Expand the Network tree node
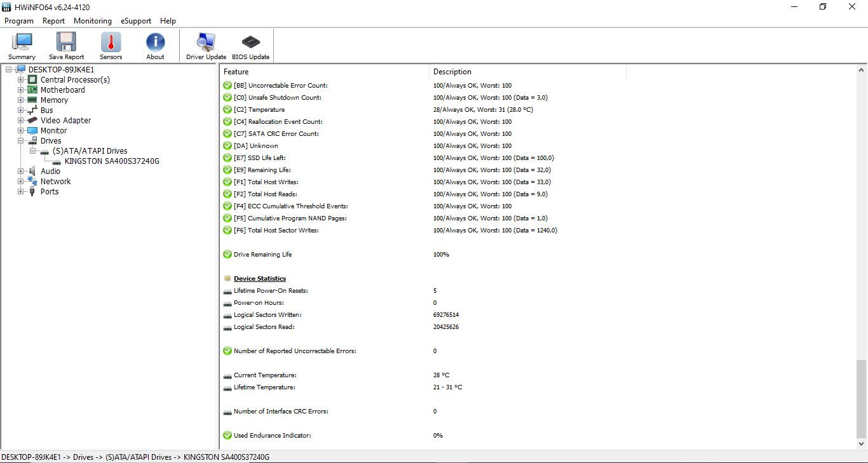 21,181
